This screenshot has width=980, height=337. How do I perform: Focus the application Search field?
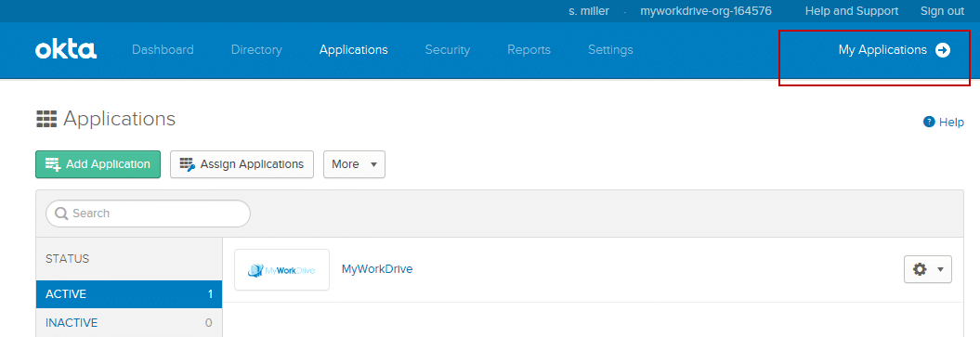point(148,214)
